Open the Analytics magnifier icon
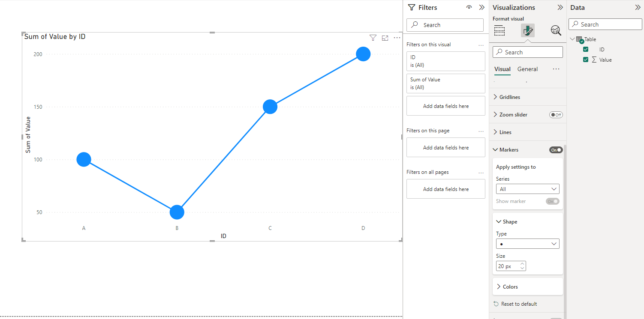The image size is (644, 319). (556, 30)
